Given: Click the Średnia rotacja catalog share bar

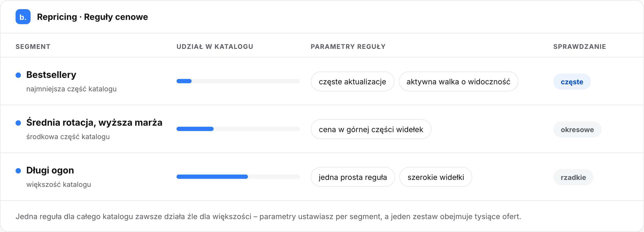Looking at the screenshot, I should pyautogui.click(x=238, y=129).
